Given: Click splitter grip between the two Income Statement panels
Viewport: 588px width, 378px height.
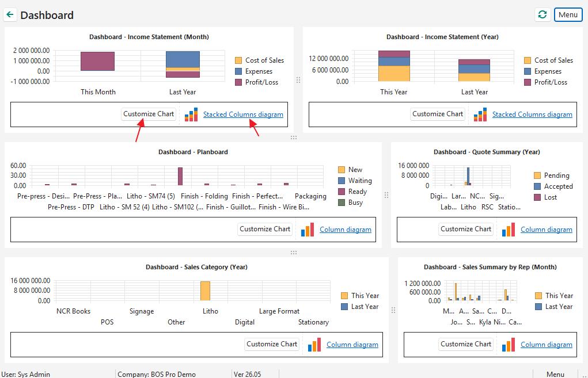Looking at the screenshot, I should pyautogui.click(x=298, y=80).
